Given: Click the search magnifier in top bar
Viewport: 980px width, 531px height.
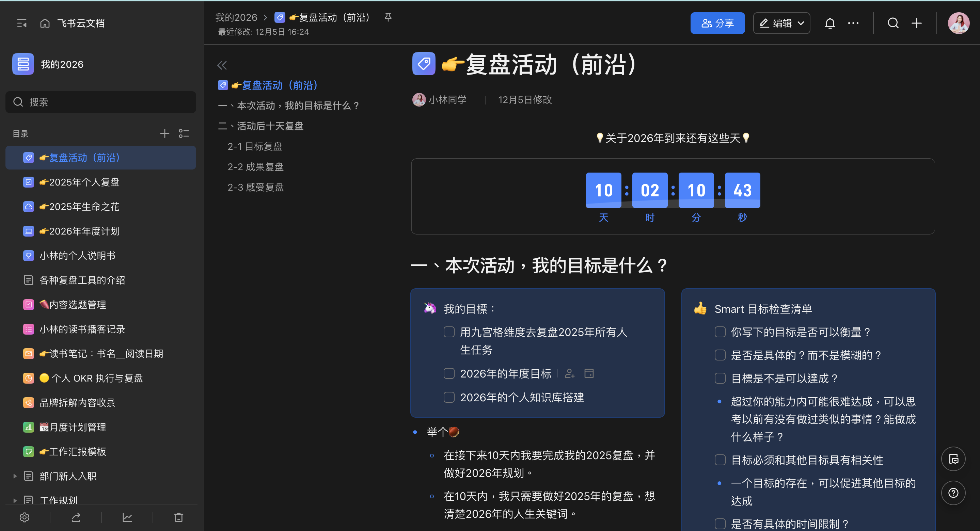Looking at the screenshot, I should point(893,23).
